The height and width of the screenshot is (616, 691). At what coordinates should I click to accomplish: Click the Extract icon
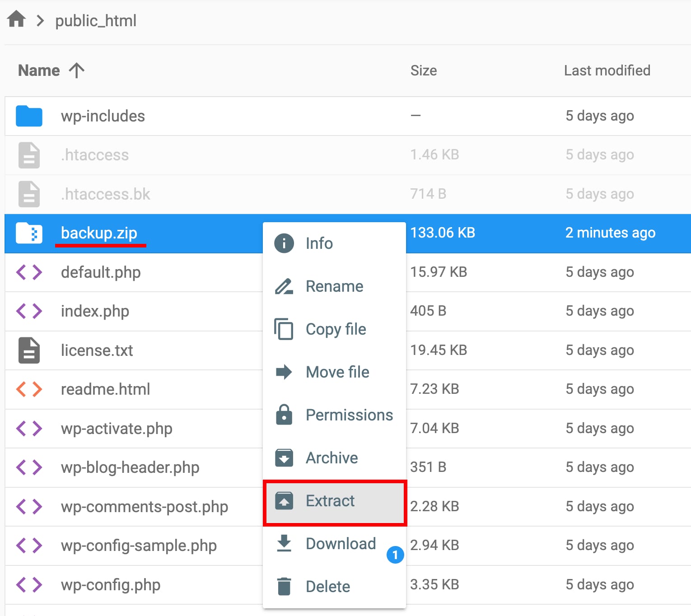(x=283, y=500)
